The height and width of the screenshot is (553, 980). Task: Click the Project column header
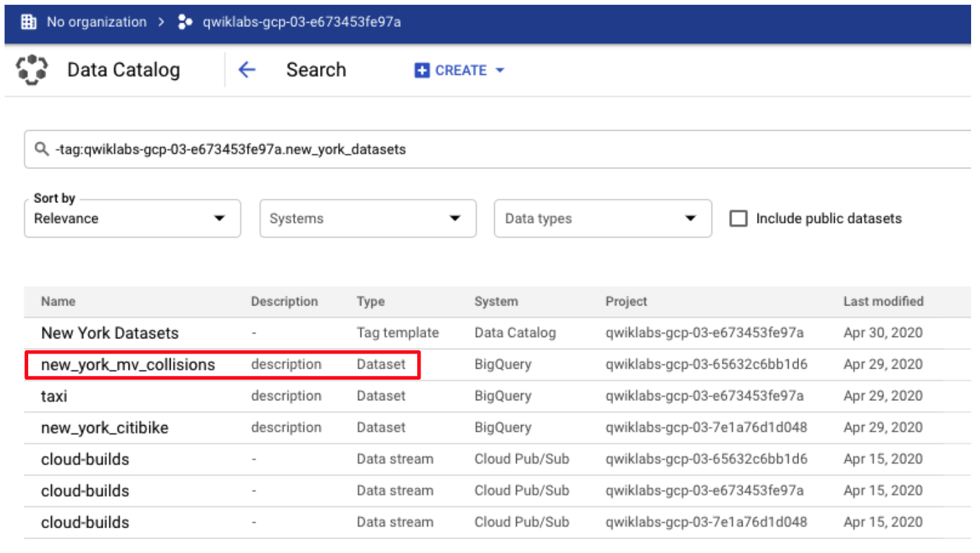pos(626,301)
